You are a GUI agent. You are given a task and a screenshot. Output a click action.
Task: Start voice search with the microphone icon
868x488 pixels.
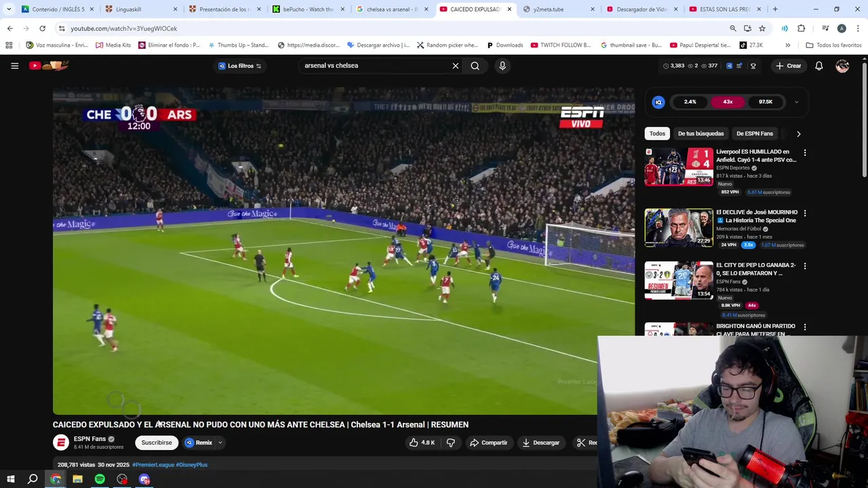502,66
